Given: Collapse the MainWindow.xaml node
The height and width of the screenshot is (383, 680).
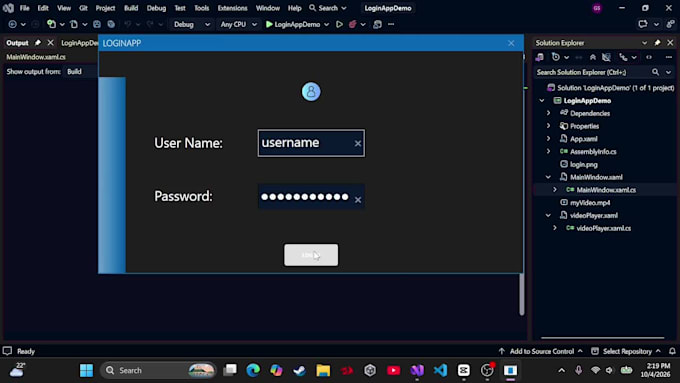Looking at the screenshot, I should 548,177.
